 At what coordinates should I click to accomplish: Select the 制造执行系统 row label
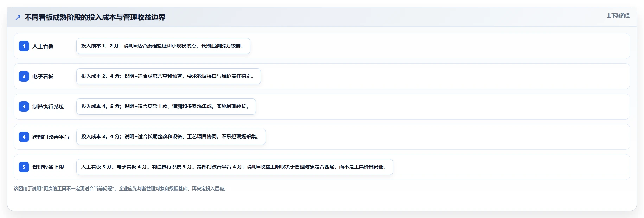[48, 107]
